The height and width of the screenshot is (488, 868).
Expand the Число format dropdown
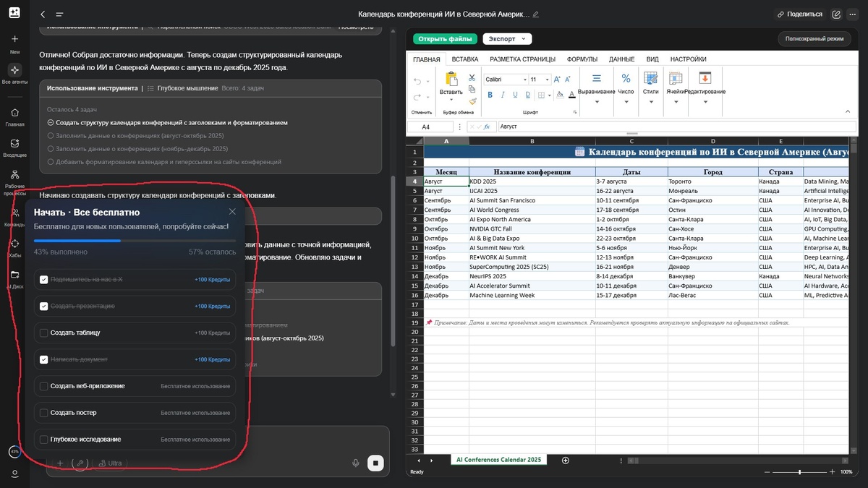click(x=626, y=102)
